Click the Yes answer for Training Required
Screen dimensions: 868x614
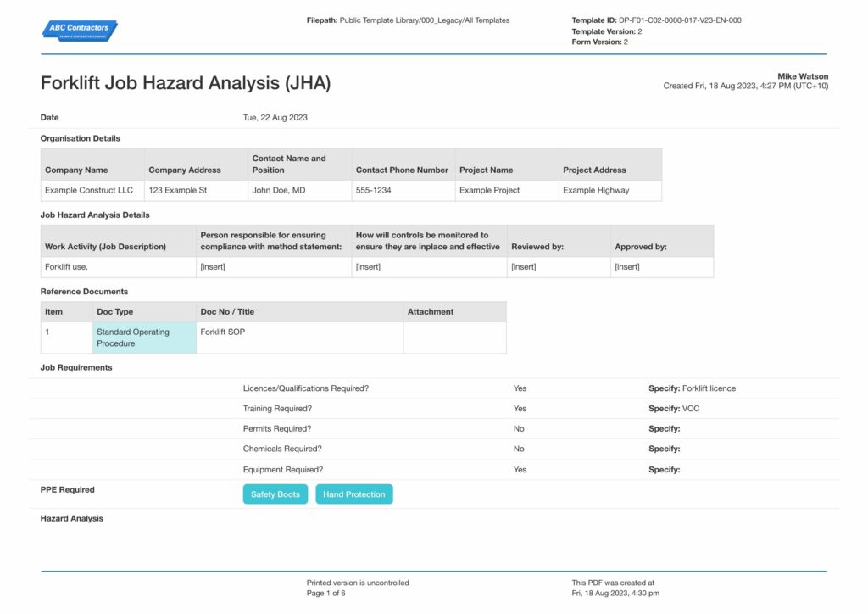point(520,409)
